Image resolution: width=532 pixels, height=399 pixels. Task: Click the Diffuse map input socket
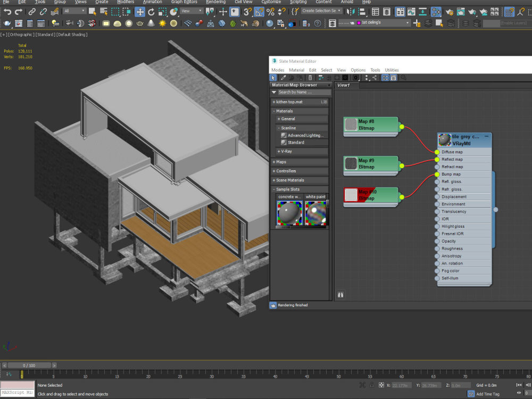(437, 152)
